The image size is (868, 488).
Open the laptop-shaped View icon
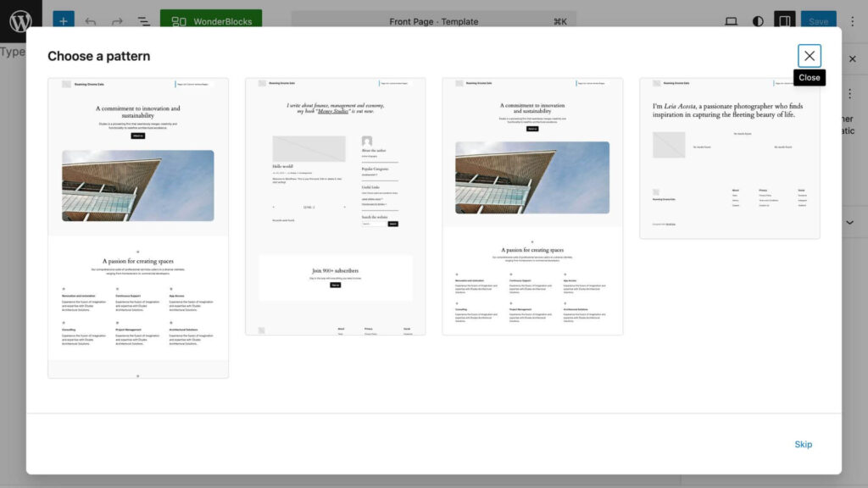tap(731, 21)
